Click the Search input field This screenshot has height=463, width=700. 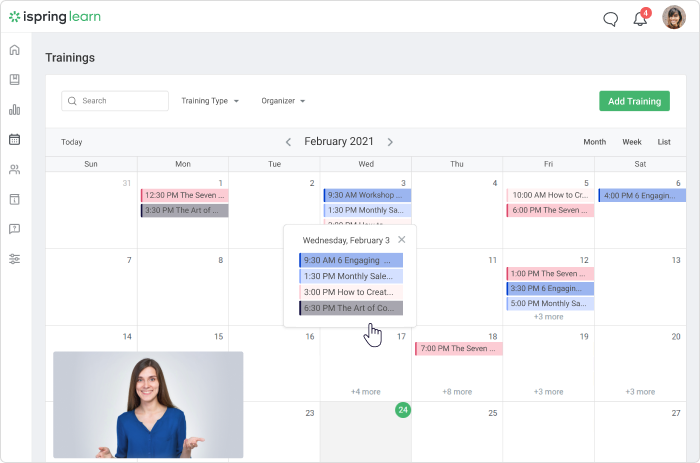click(115, 101)
